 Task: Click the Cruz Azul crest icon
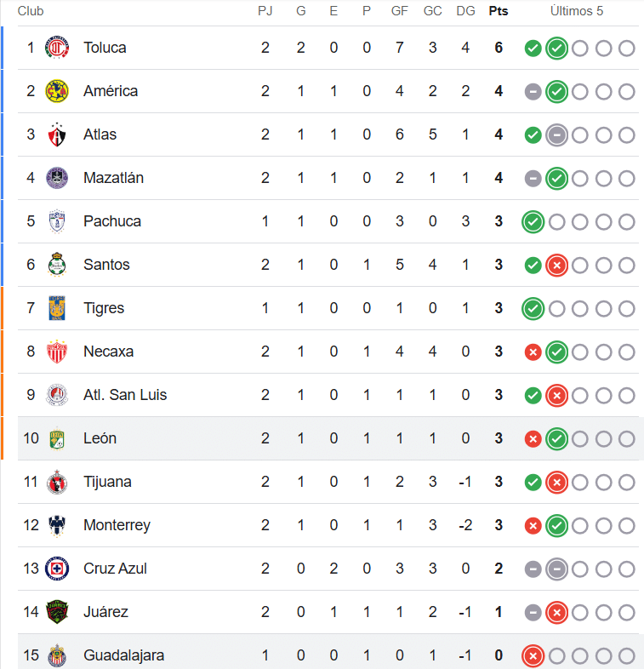[x=57, y=569]
